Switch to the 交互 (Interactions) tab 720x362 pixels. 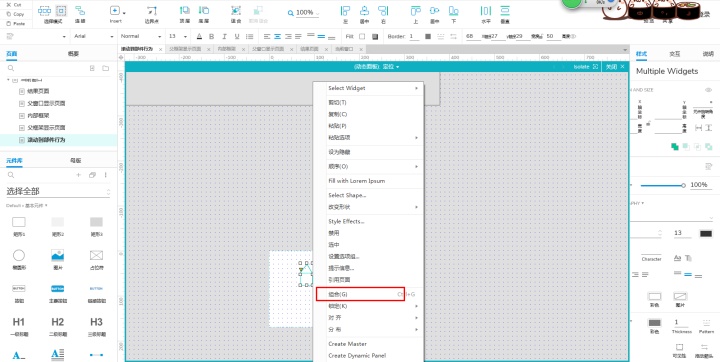click(675, 54)
